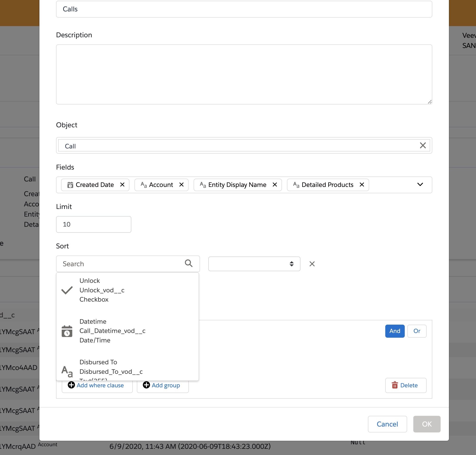Click the Sort search magnifier icon
The width and height of the screenshot is (476, 455).
coord(189,263)
